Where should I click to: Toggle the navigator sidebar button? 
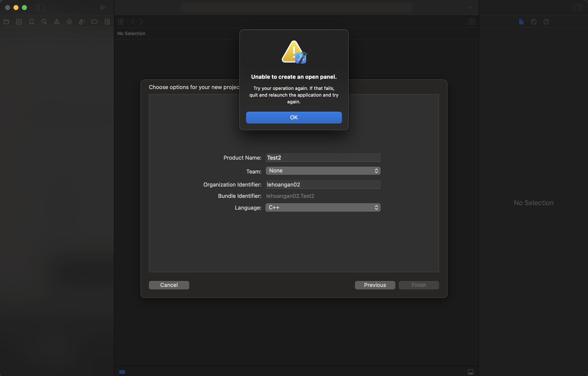[40, 8]
